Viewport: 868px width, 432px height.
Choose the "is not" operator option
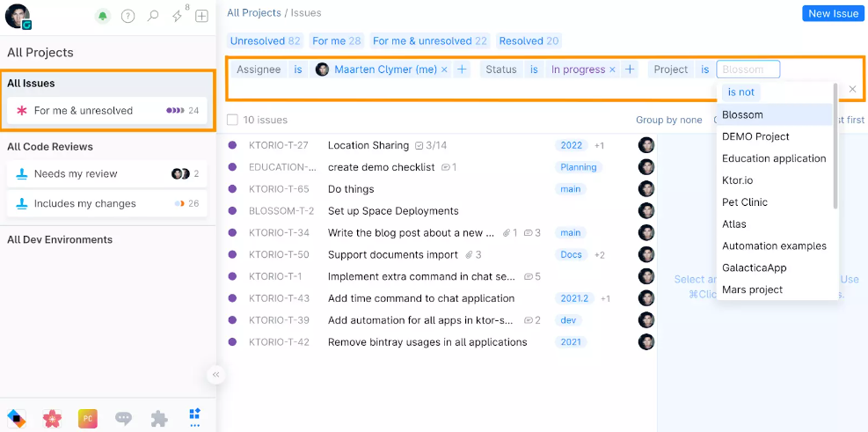tap(740, 92)
